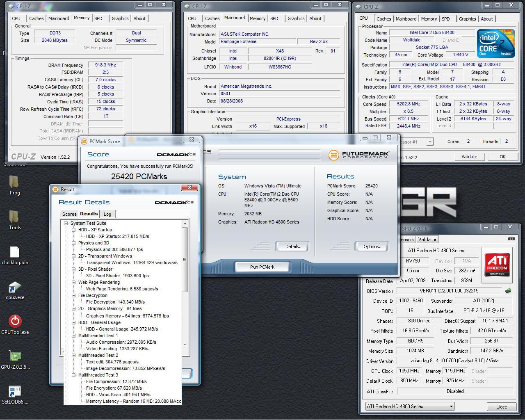Click GPU-Z screenshot camera icon

[x=511, y=238]
